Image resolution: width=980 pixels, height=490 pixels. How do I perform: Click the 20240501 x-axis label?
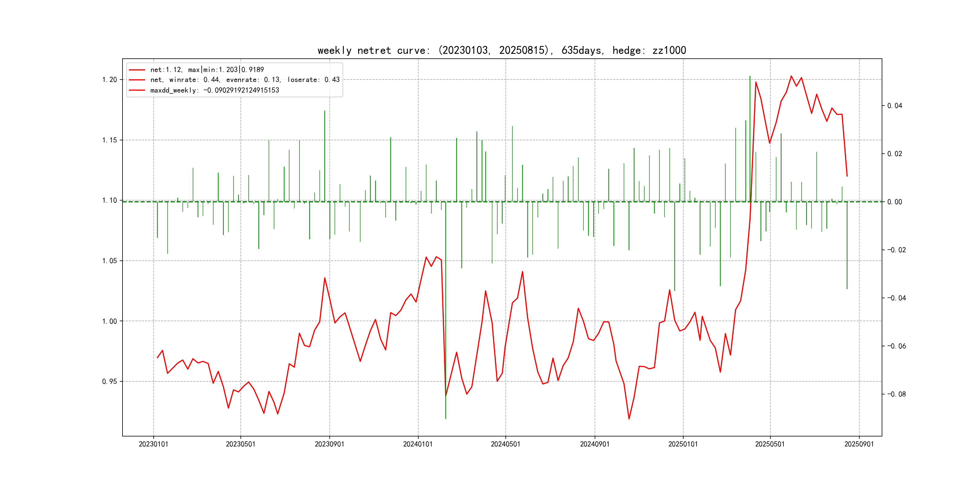(505, 444)
